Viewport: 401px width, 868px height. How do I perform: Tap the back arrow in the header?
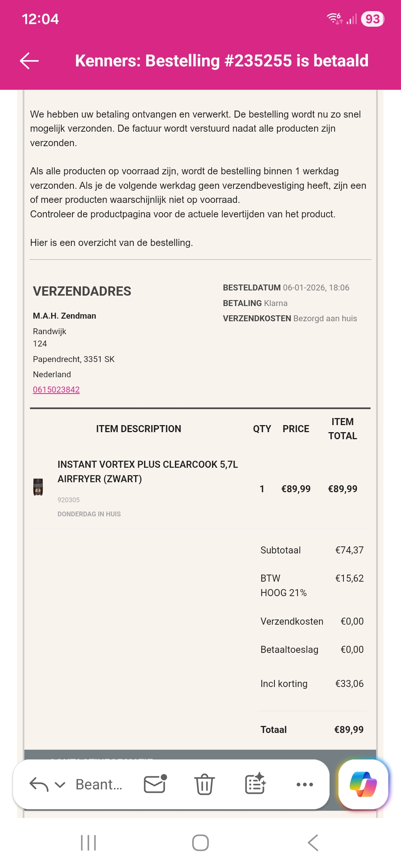(x=29, y=61)
